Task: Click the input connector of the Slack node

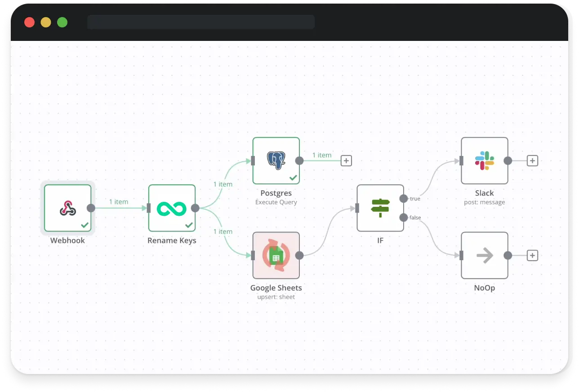Action: (x=460, y=160)
